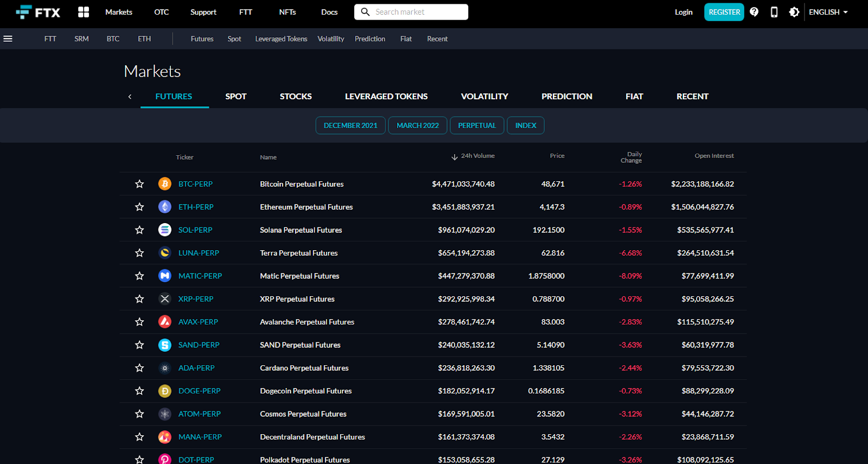This screenshot has height=464, width=868.
Task: Click the FTX logo
Action: tap(38, 12)
